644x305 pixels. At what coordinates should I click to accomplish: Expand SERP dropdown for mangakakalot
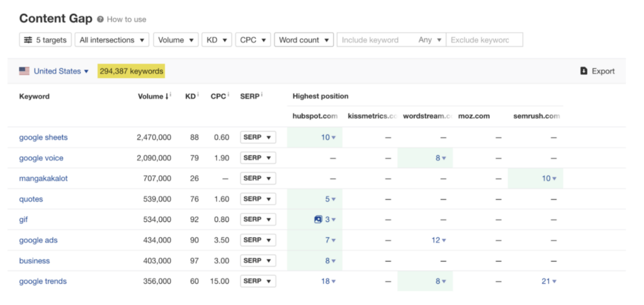tap(258, 178)
